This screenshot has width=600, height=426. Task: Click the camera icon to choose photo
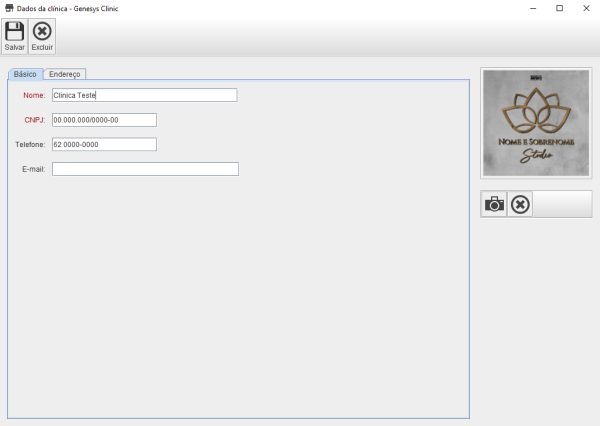pyautogui.click(x=494, y=204)
